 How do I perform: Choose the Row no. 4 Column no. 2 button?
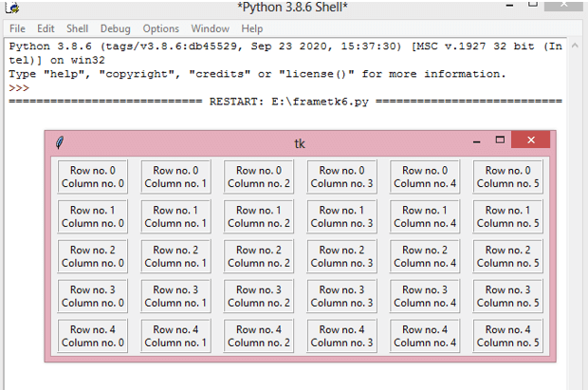click(x=259, y=336)
